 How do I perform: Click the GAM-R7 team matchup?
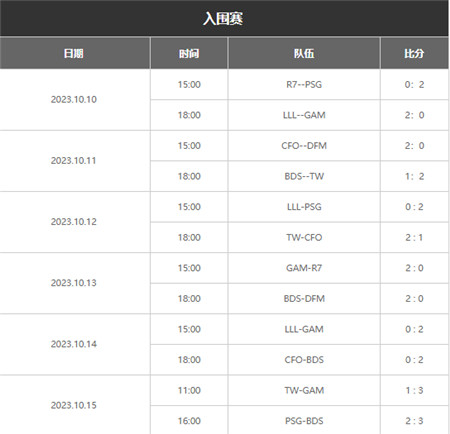click(304, 268)
